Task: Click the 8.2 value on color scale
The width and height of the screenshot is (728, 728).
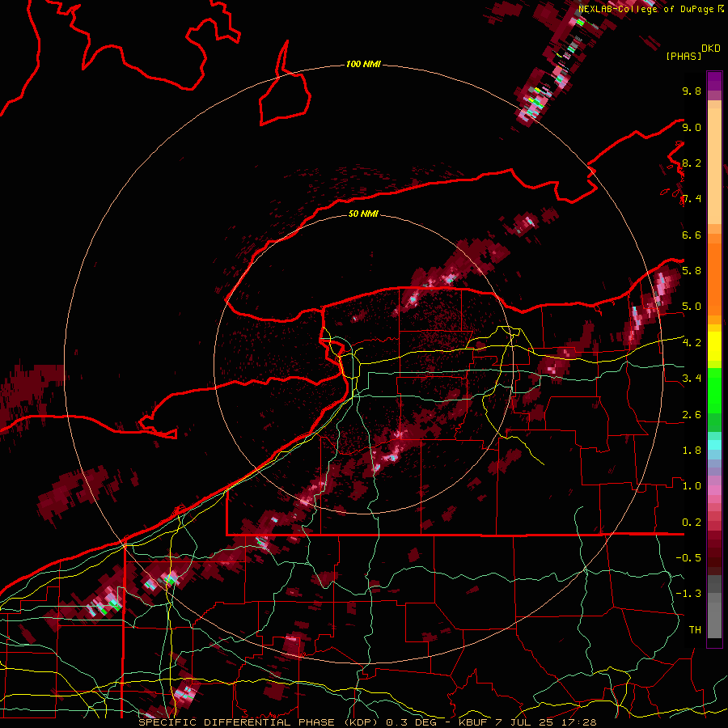Action: (692, 163)
